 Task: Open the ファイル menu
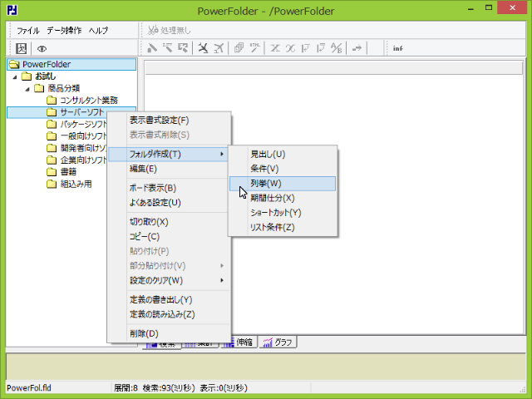[28, 31]
